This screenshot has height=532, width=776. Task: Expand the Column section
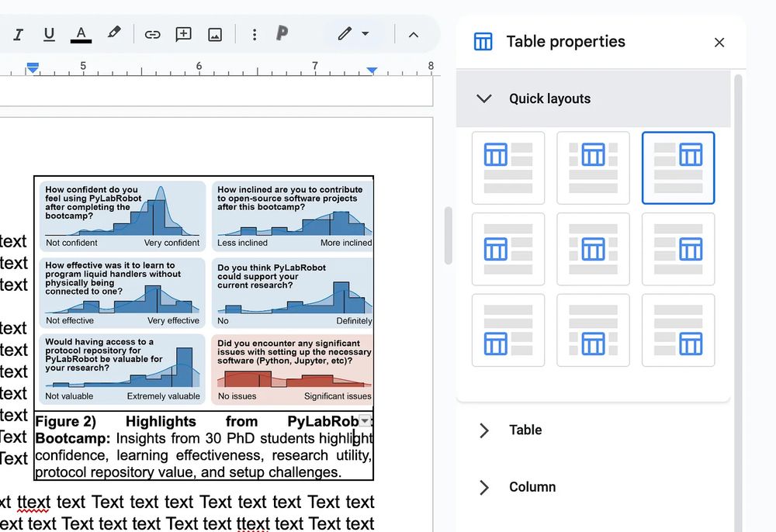(x=484, y=487)
